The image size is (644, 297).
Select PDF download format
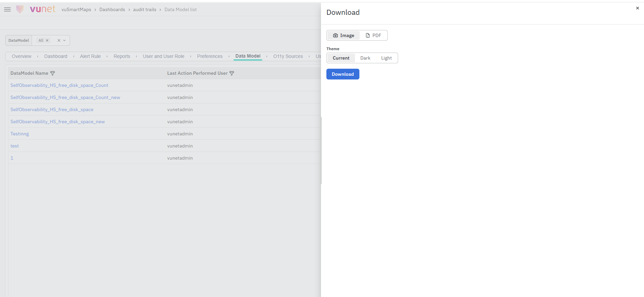pyautogui.click(x=374, y=35)
